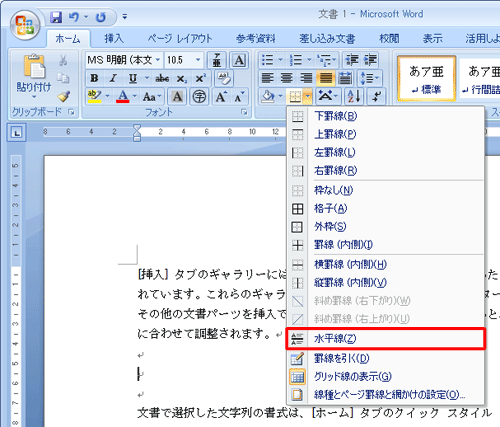Click the character border icon
Viewport: 500px width, 427px height.
click(239, 60)
